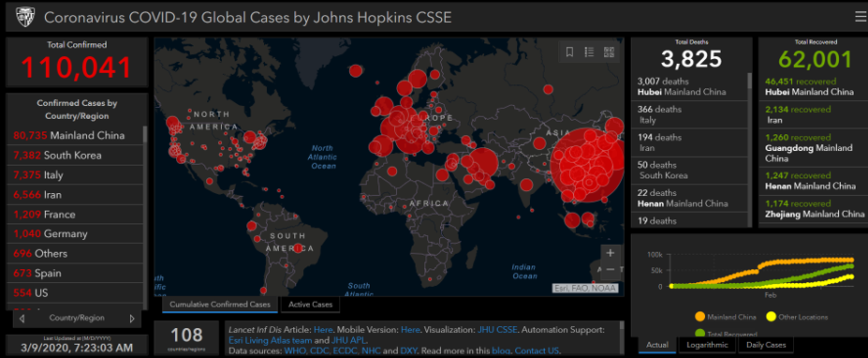Viewport: 868px width, 358px height.
Task: Open the DXY data source link
Action: (408, 351)
